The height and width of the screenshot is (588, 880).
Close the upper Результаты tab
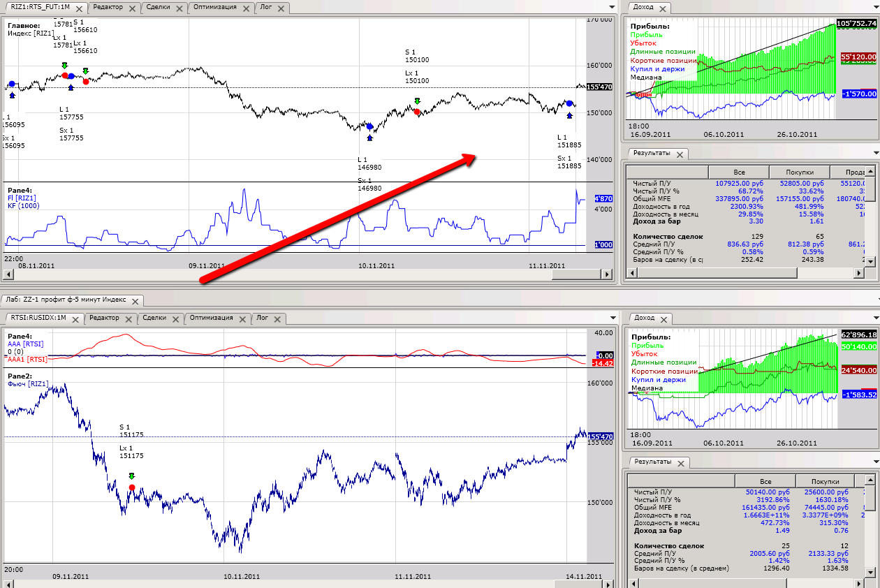[x=681, y=154]
